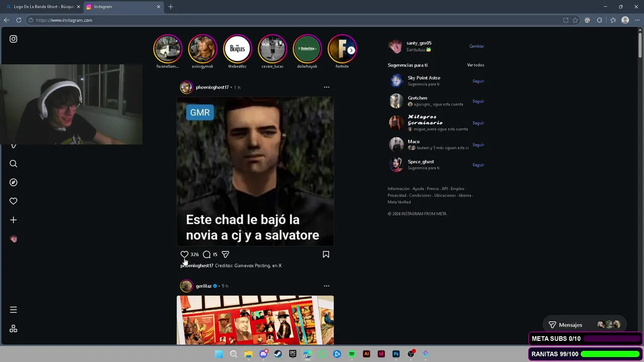This screenshot has width=644, height=362.
Task: View the fasanellam story
Action: pyautogui.click(x=168, y=49)
